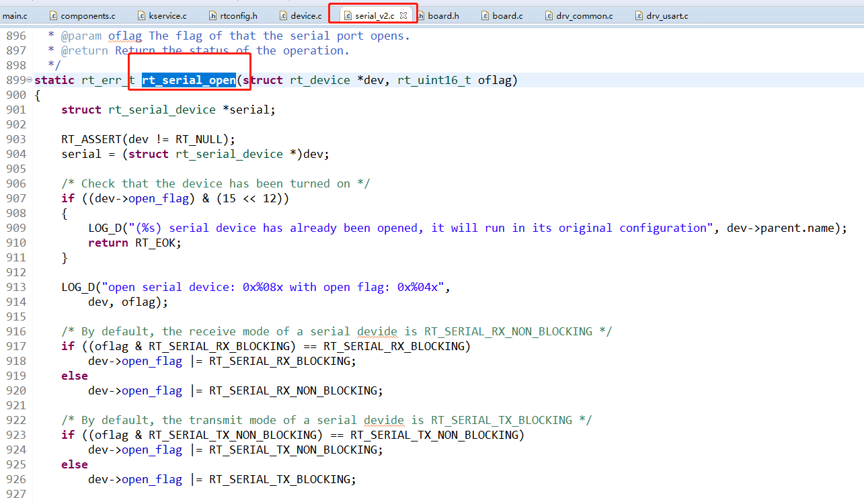Click the 'else' keyword on line 925

(75, 464)
